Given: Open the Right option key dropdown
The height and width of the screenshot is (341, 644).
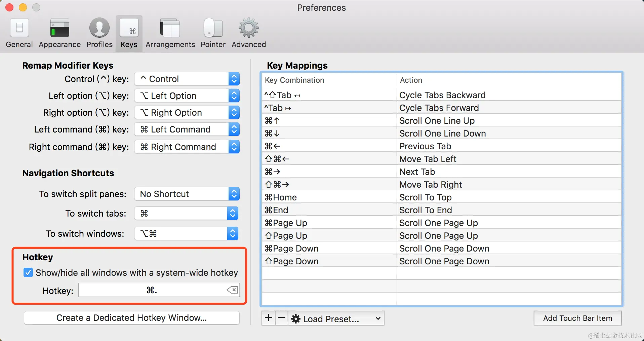Looking at the screenshot, I should pos(187,113).
